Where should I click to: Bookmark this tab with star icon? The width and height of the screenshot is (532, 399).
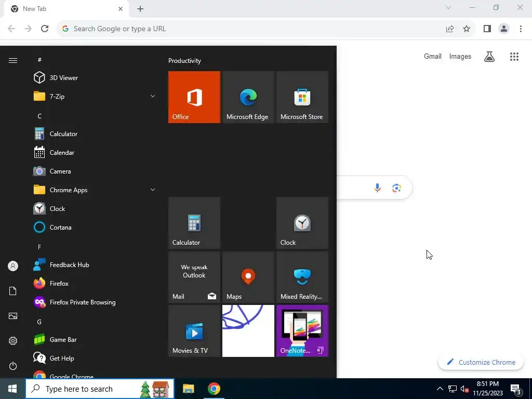[467, 29]
